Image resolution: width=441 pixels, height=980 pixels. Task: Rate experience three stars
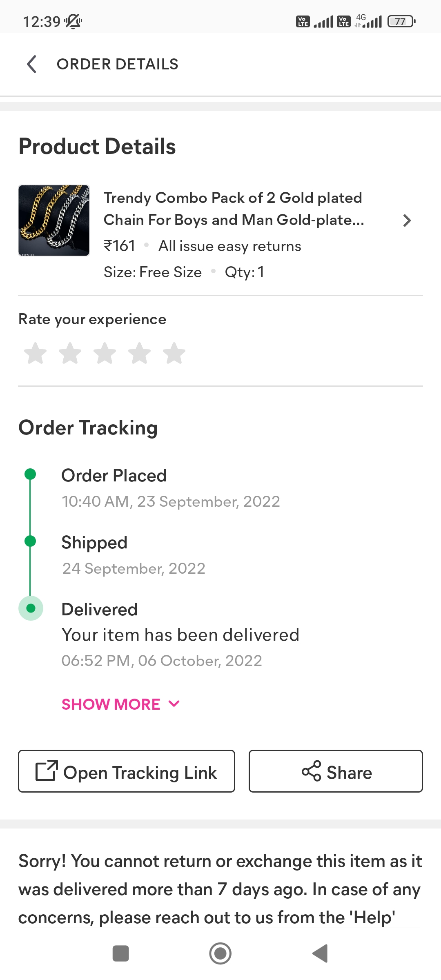pyautogui.click(x=105, y=353)
